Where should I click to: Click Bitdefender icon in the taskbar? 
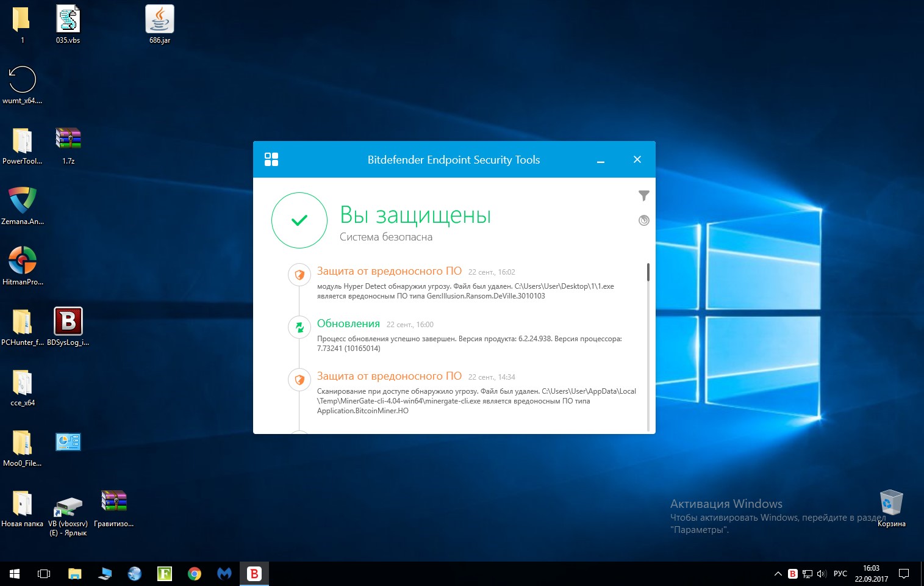tap(254, 574)
